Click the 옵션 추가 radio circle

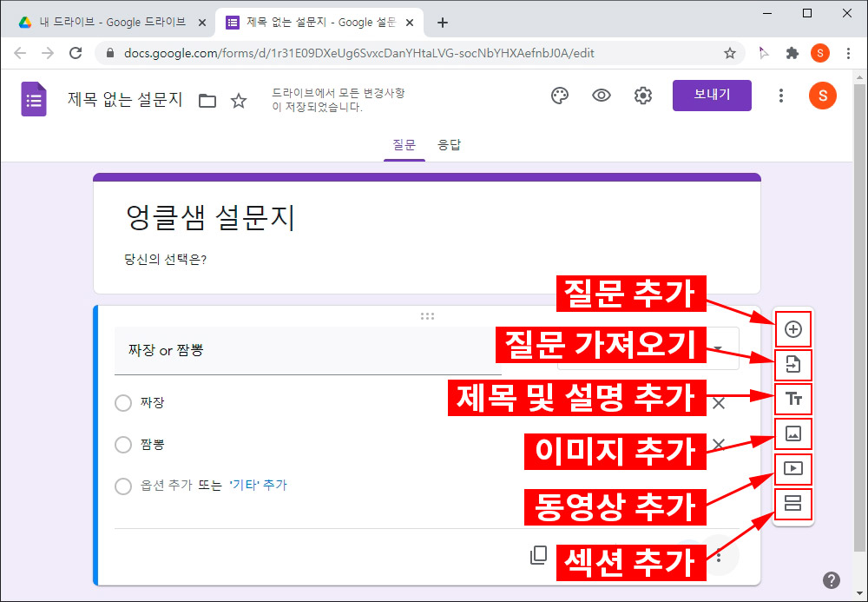(123, 486)
